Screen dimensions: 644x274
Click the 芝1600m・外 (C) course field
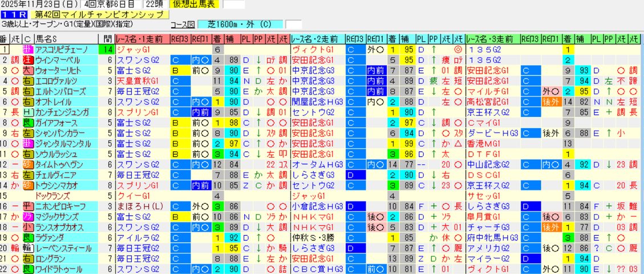(240, 24)
